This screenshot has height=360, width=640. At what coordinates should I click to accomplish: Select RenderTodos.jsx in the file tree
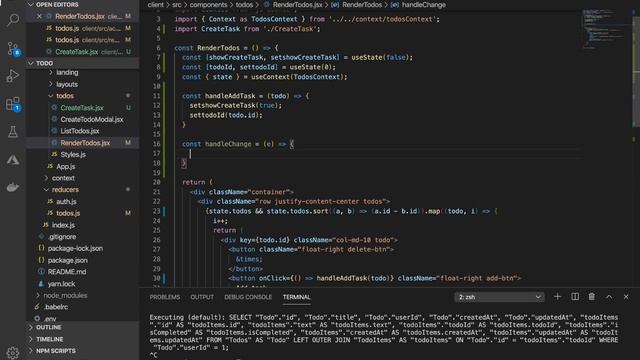coord(85,143)
